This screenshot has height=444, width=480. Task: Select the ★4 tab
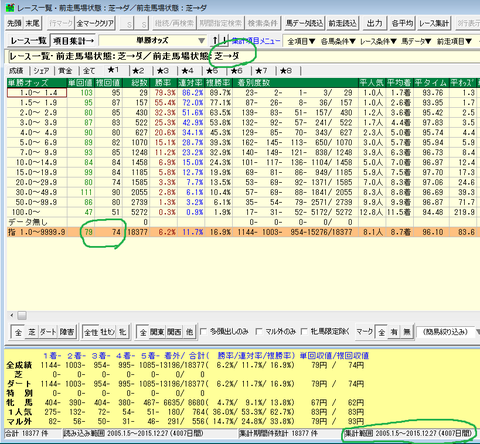[187, 71]
